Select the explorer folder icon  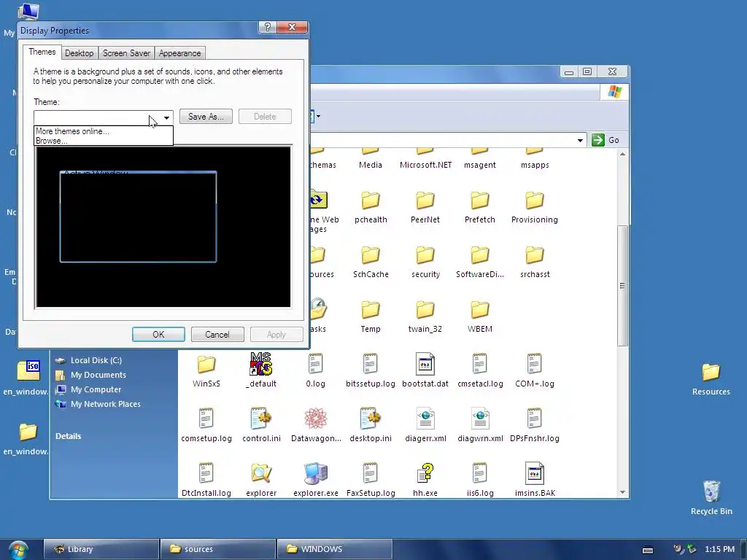261,473
